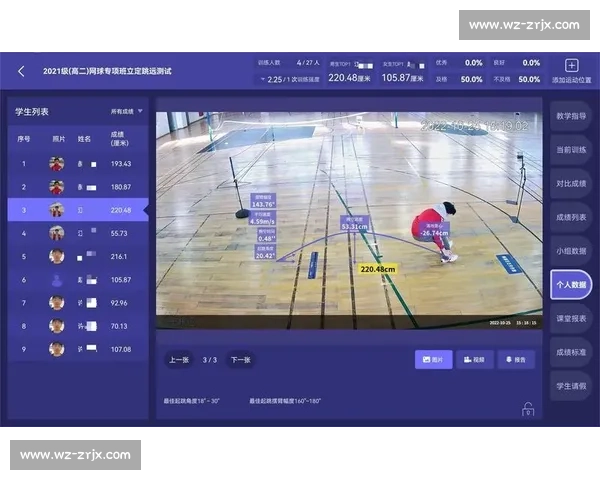
Task: Click the yellow 220.48cm distance label
Action: [x=377, y=269]
